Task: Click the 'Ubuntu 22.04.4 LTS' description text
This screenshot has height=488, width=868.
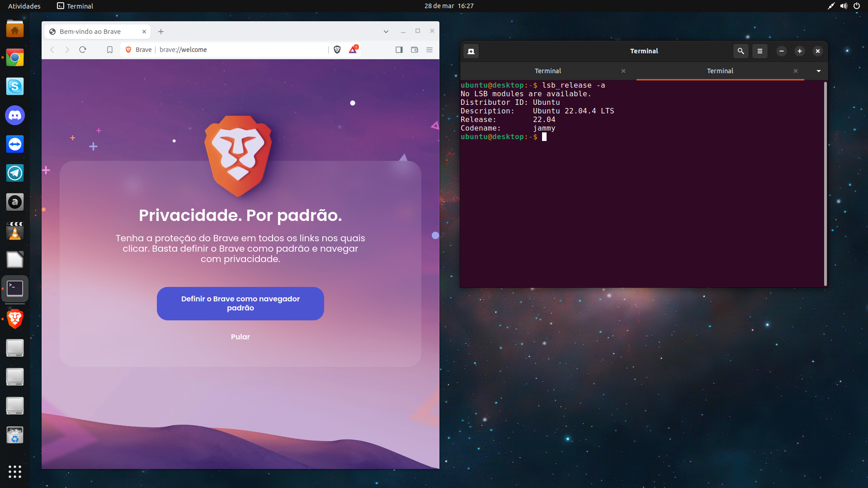Action: (x=573, y=111)
